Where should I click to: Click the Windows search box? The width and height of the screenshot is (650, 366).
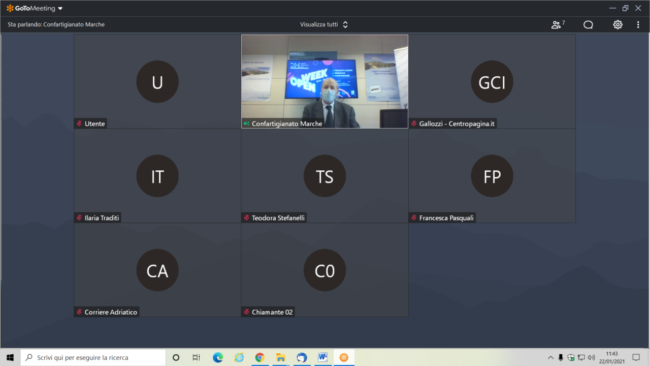[x=93, y=357]
